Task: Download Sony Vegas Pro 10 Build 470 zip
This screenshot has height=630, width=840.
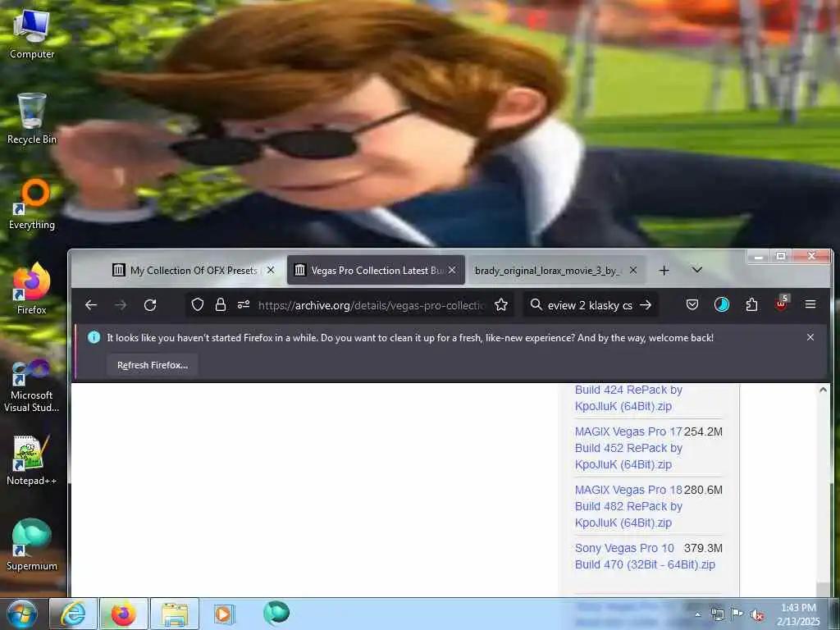Action: (x=645, y=556)
